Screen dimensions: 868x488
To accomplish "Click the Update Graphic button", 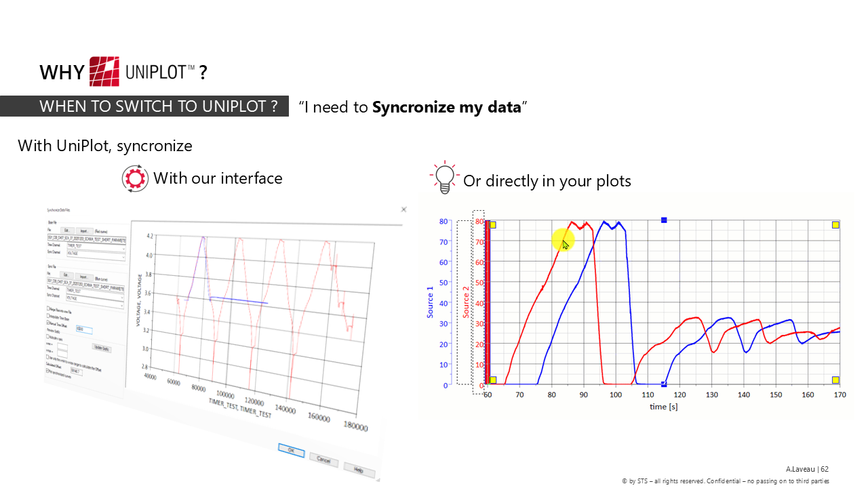I will (102, 348).
